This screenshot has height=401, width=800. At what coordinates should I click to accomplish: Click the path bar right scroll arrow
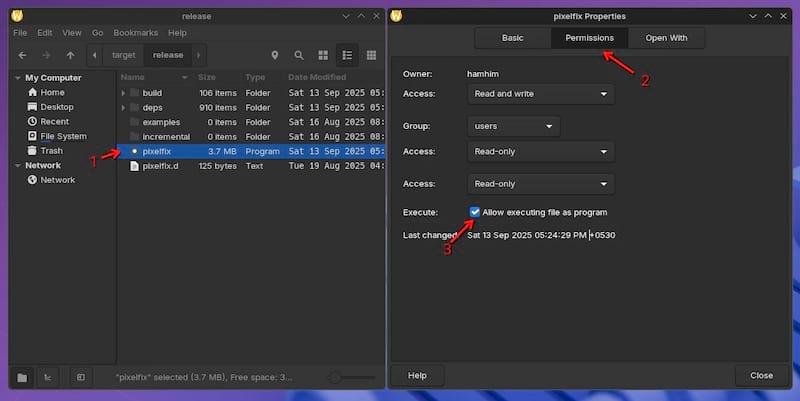[x=198, y=55]
